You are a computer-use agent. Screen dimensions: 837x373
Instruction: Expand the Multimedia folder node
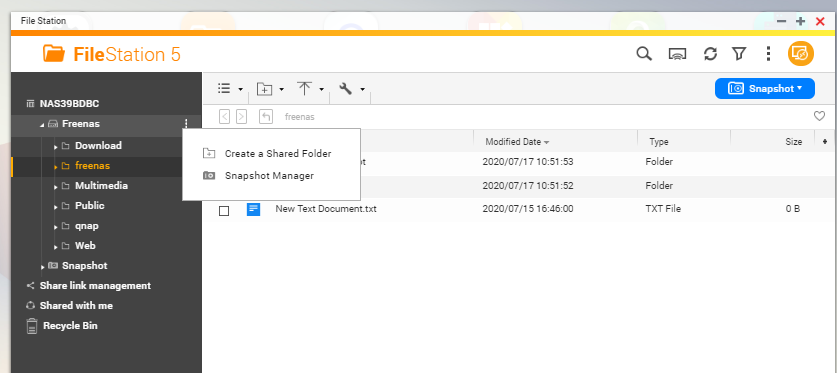point(56,187)
